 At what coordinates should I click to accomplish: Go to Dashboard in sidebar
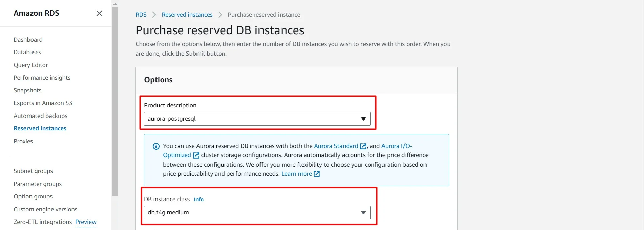point(28,40)
